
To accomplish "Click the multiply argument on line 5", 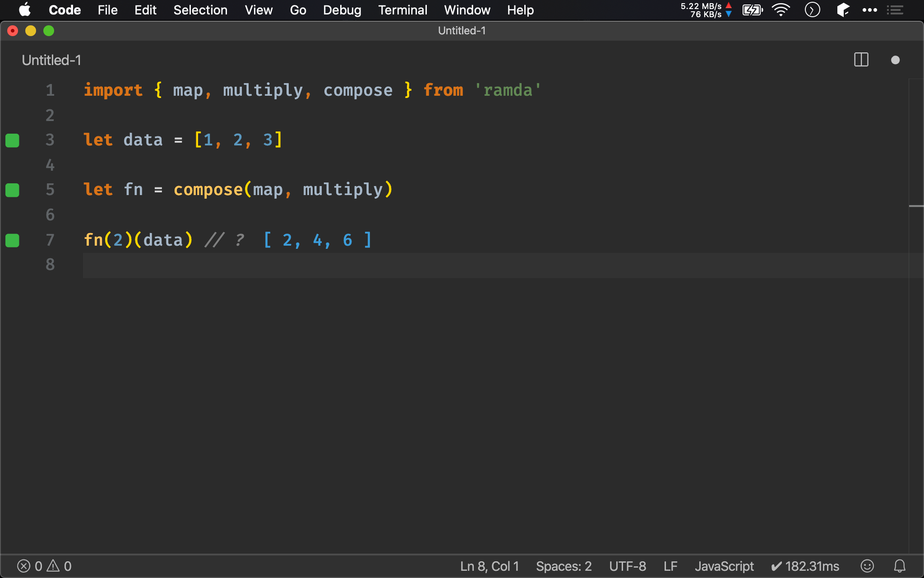I will pyautogui.click(x=343, y=190).
